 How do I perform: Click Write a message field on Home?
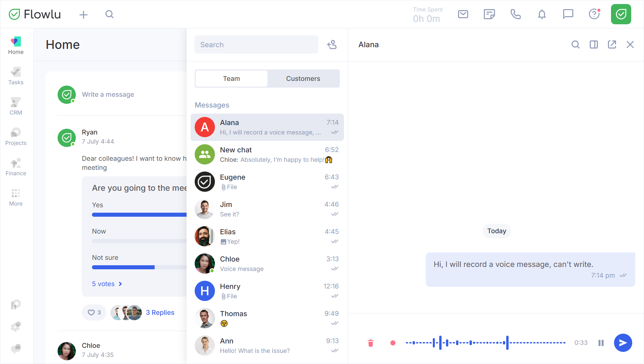(x=108, y=95)
